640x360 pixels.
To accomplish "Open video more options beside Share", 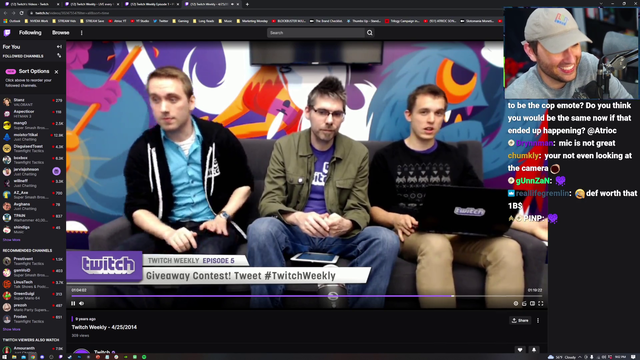I will pyautogui.click(x=538, y=320).
